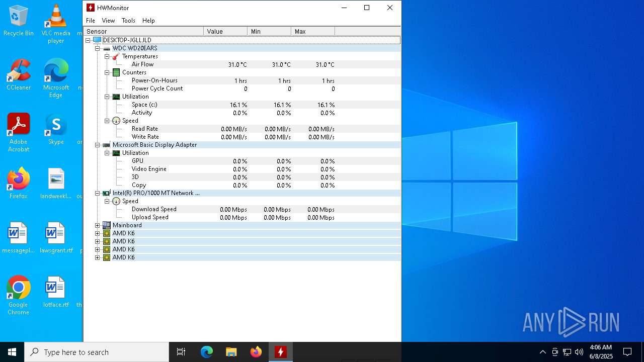Click File Explorer in the taskbar
644x362 pixels.
pyautogui.click(x=231, y=352)
